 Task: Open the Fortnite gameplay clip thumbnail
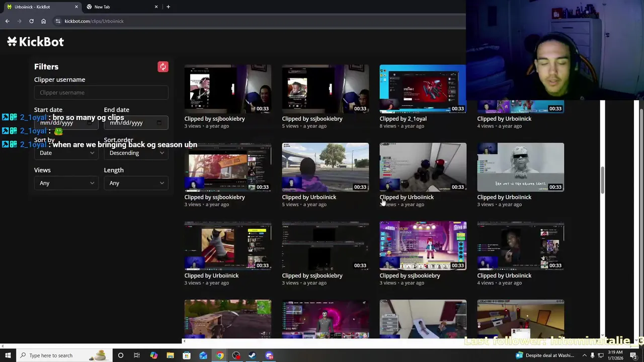click(227, 319)
